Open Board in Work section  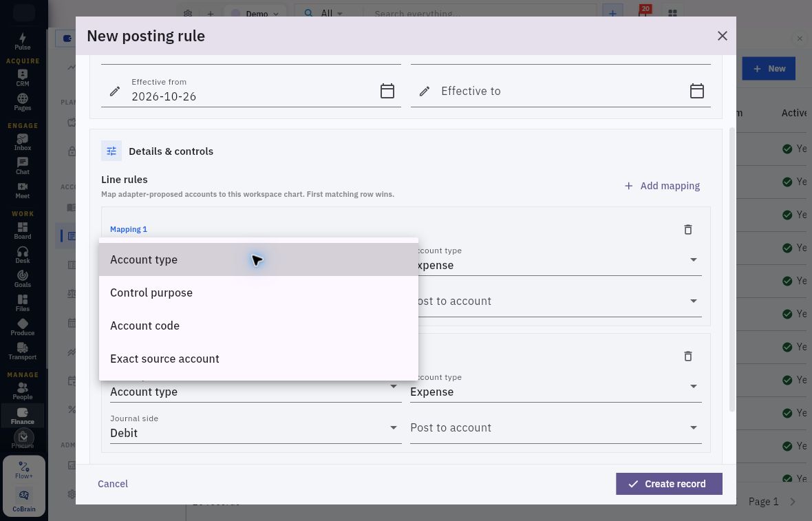pos(22,231)
